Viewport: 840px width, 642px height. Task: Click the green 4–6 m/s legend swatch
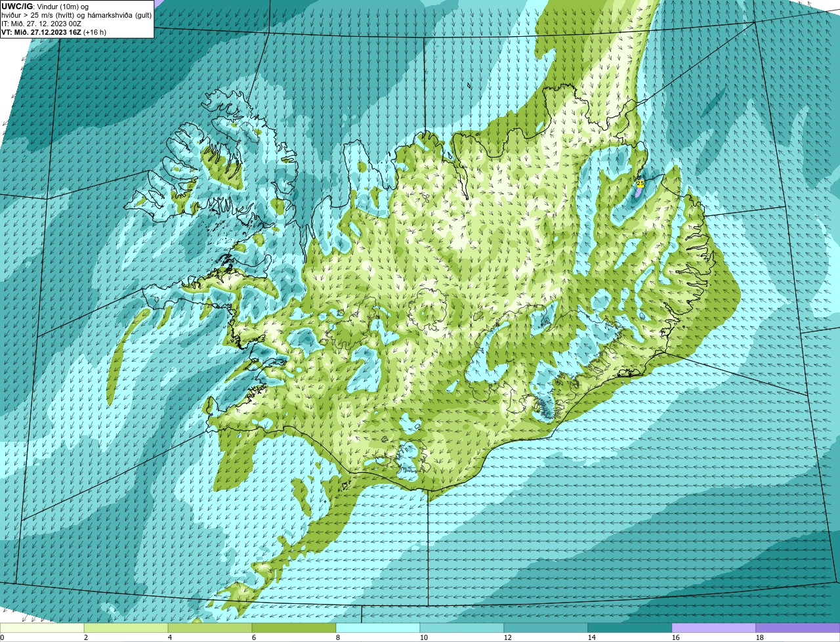[210, 628]
